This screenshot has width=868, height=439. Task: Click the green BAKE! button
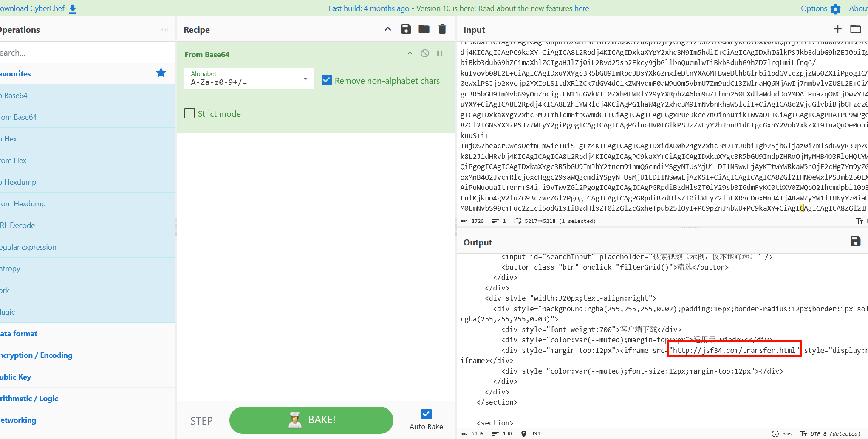[x=311, y=420]
